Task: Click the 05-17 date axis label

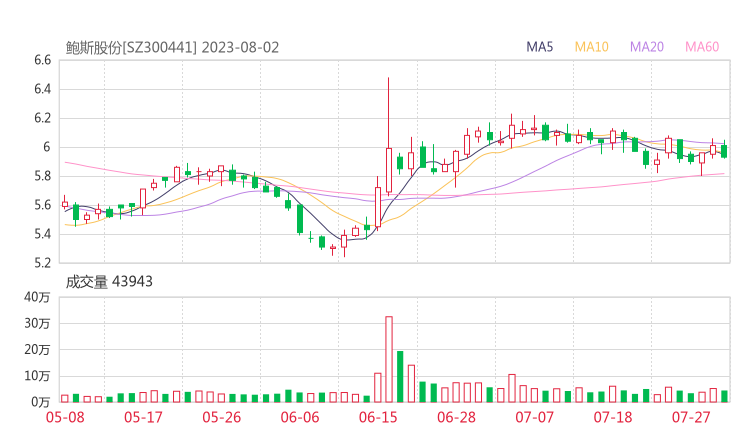Action: 143,417
